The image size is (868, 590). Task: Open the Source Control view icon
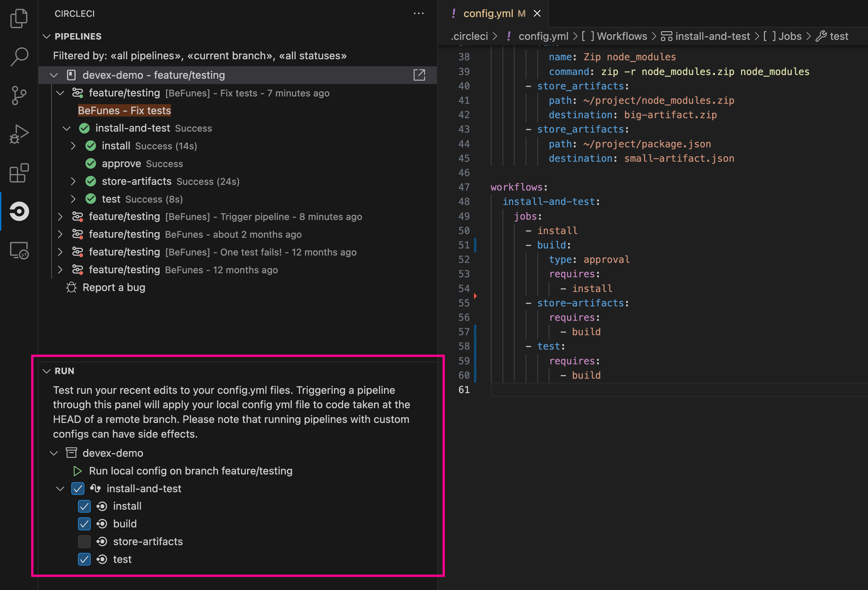coord(19,95)
